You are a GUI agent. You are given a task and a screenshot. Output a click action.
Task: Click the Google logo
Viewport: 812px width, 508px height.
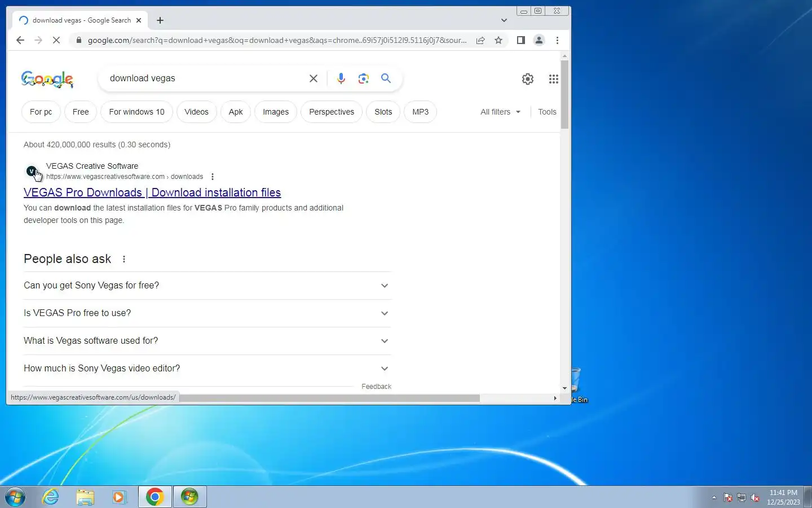(x=47, y=79)
